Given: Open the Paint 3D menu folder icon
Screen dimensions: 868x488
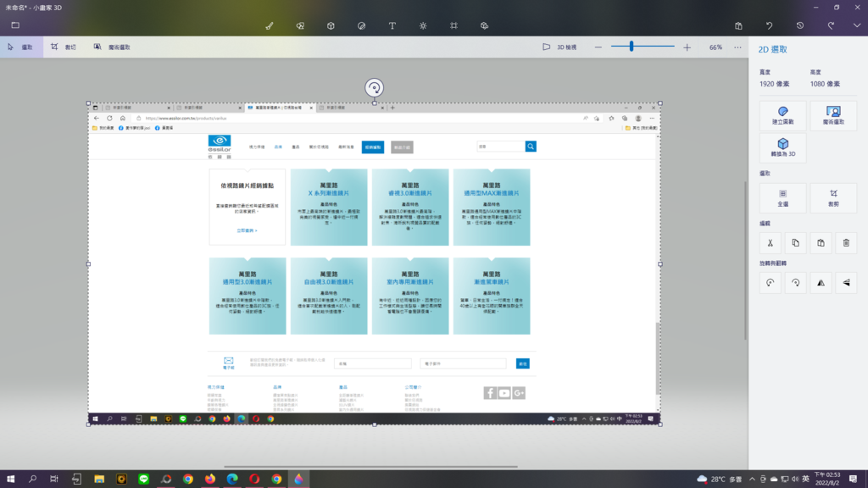Looking at the screenshot, I should [15, 25].
